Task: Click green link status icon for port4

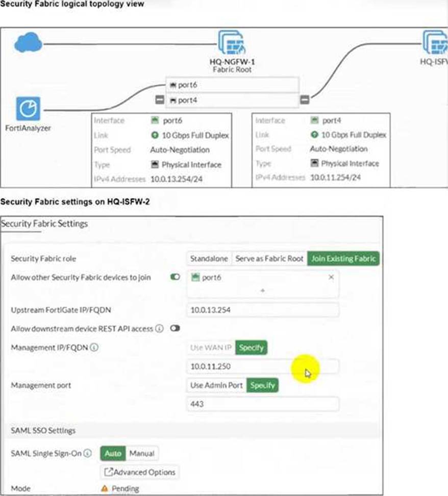Action: tap(314, 135)
